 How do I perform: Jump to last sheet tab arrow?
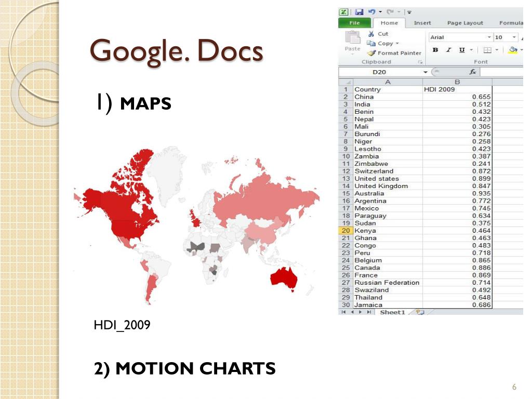[x=369, y=312]
